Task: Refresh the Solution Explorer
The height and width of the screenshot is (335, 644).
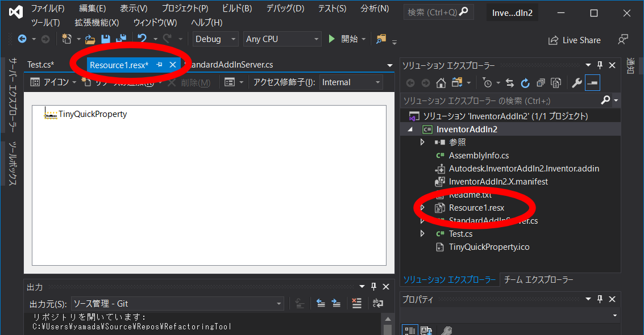Action: (x=525, y=83)
